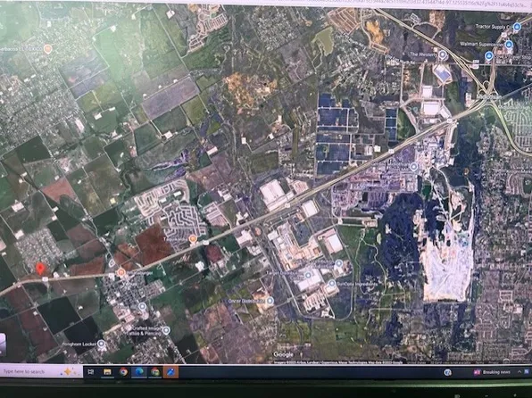Focus the Type here to search box
The width and height of the screenshot is (532, 398).
(x=41, y=371)
